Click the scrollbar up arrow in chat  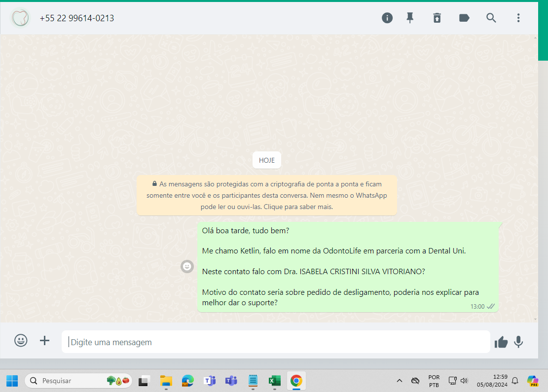coord(535,38)
